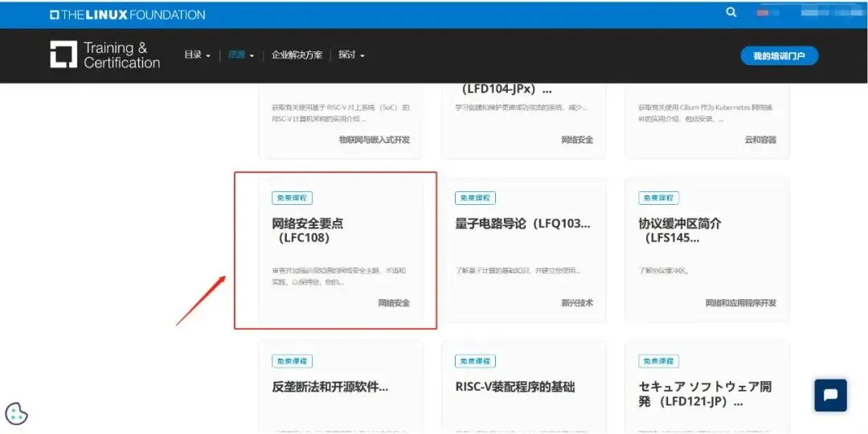Click 了解量子计算的基础知识 description text
The height and width of the screenshot is (434, 868).
(518, 271)
